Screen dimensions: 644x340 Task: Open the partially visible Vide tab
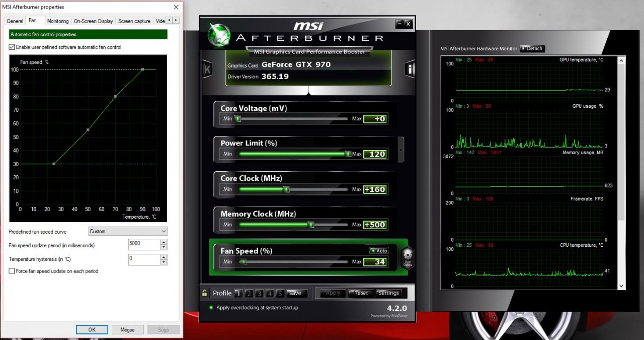pos(160,21)
